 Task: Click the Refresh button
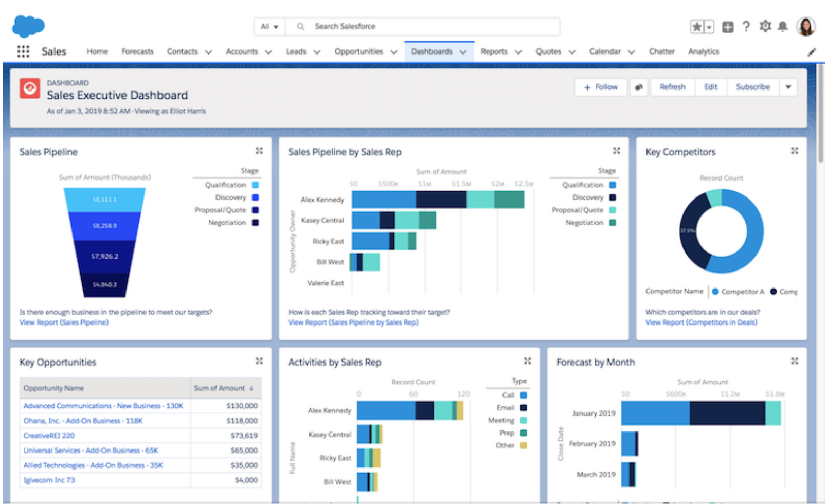click(673, 87)
